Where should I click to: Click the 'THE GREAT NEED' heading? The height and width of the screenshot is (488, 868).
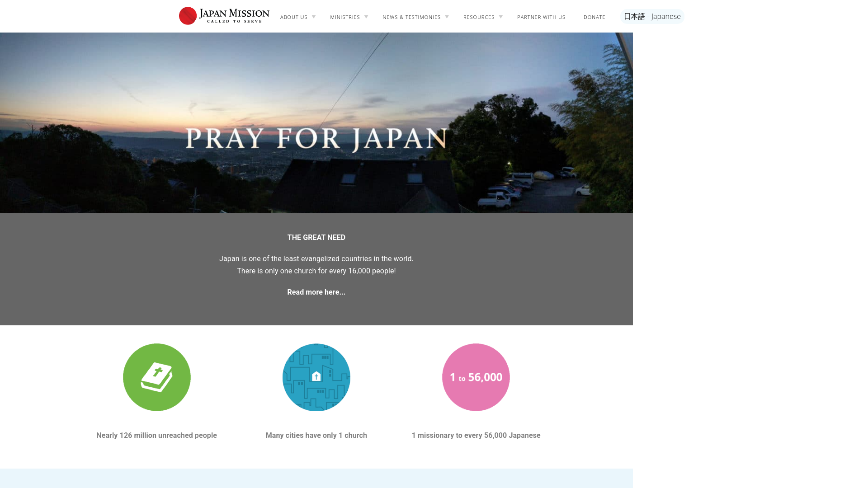[x=316, y=238]
